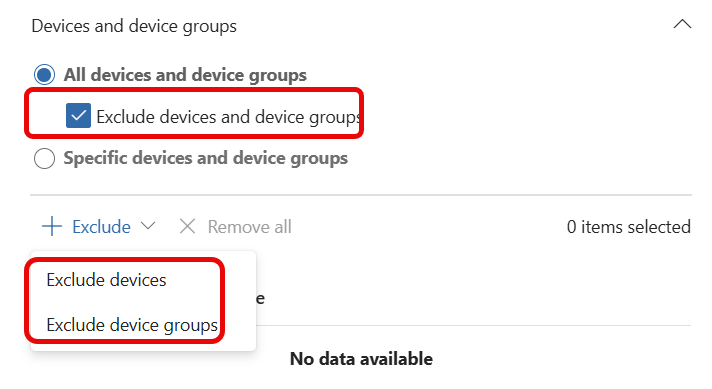Collapse the Devices and device groups section chevron
This screenshot has width=712, height=389.
pyautogui.click(x=682, y=25)
